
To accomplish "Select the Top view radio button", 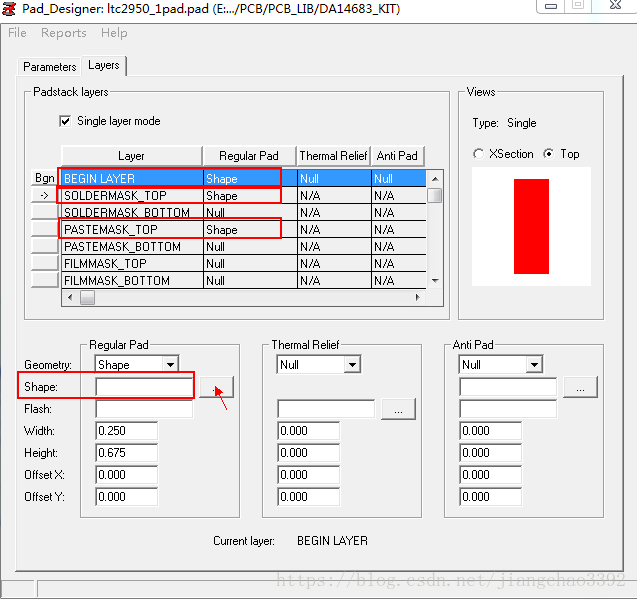I will [548, 154].
